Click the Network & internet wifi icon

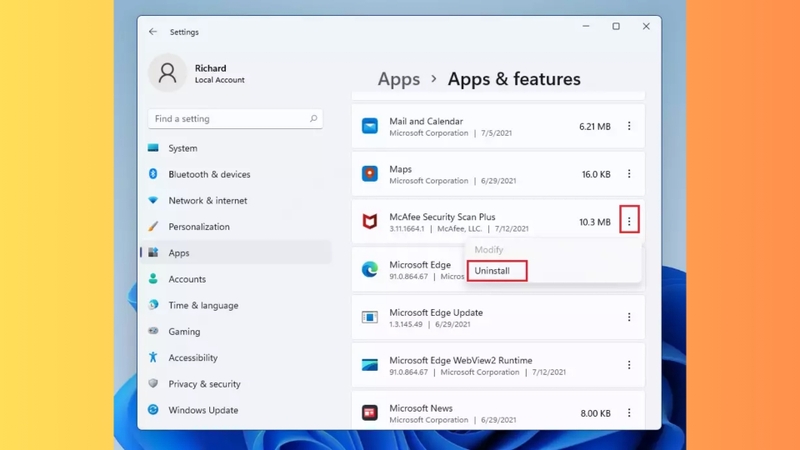click(153, 200)
